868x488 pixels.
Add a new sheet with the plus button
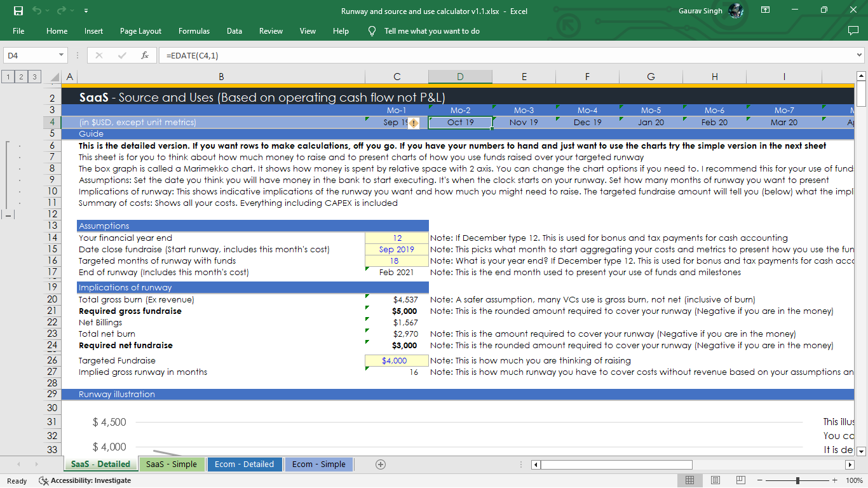[x=380, y=464]
